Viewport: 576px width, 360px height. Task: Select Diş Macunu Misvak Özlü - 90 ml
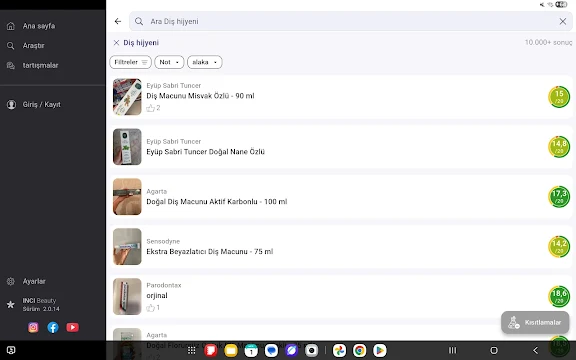click(x=200, y=96)
